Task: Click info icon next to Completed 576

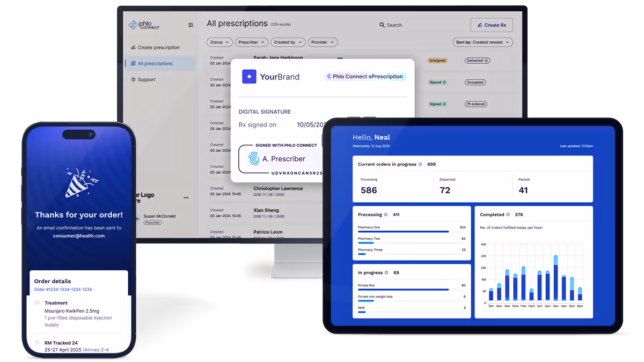Action: 508,215
